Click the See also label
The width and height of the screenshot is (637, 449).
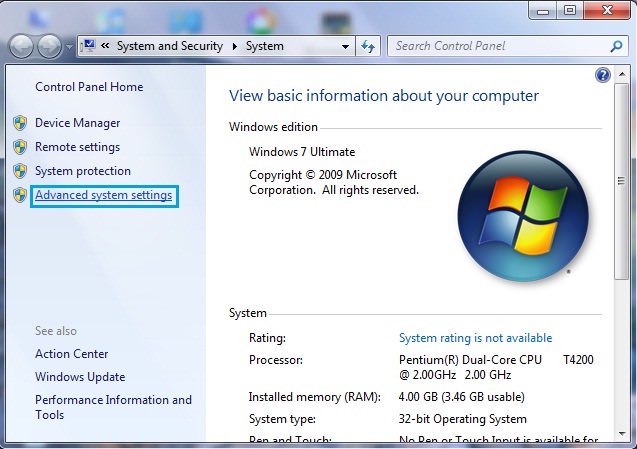56,331
